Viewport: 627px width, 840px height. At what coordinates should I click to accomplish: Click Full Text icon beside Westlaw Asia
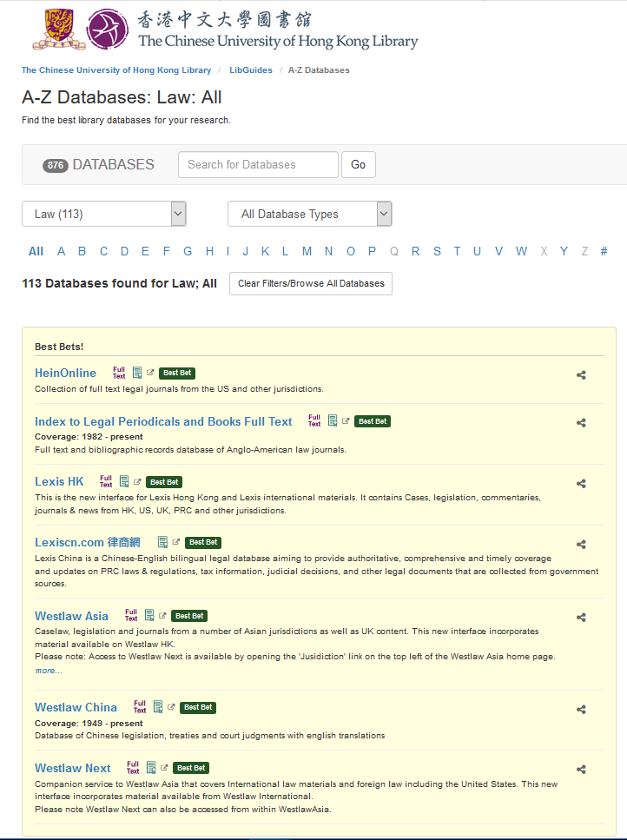click(x=131, y=615)
